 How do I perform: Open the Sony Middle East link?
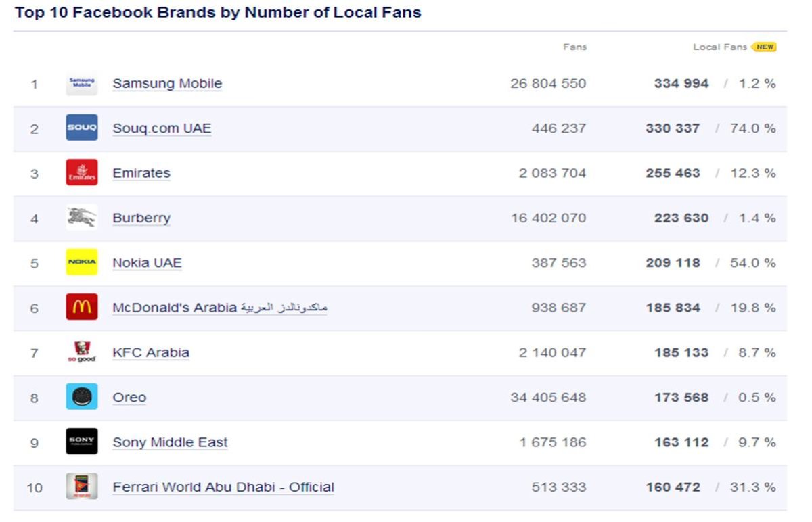(x=170, y=442)
